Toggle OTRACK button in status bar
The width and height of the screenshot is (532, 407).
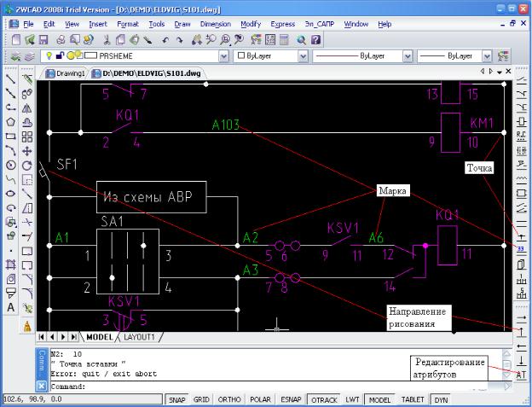pyautogui.click(x=322, y=399)
